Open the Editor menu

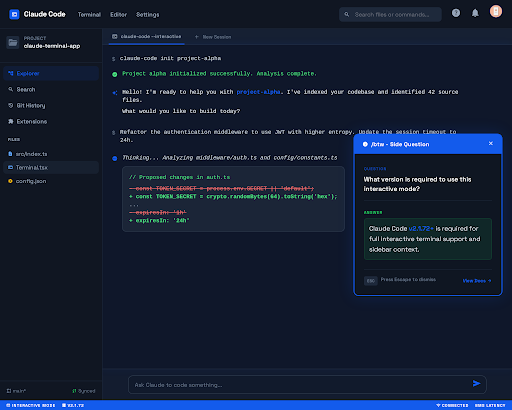[118, 15]
